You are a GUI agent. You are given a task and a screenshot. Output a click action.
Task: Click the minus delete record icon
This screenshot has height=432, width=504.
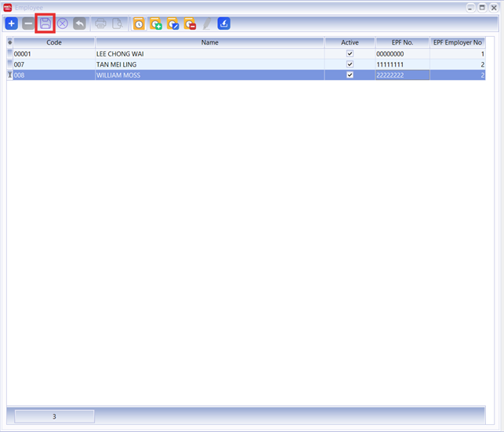click(x=28, y=24)
